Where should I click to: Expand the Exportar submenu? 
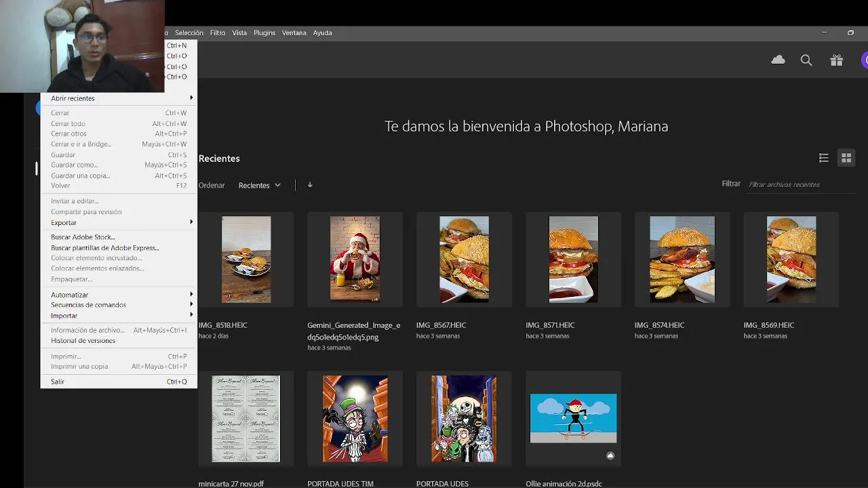pyautogui.click(x=119, y=222)
